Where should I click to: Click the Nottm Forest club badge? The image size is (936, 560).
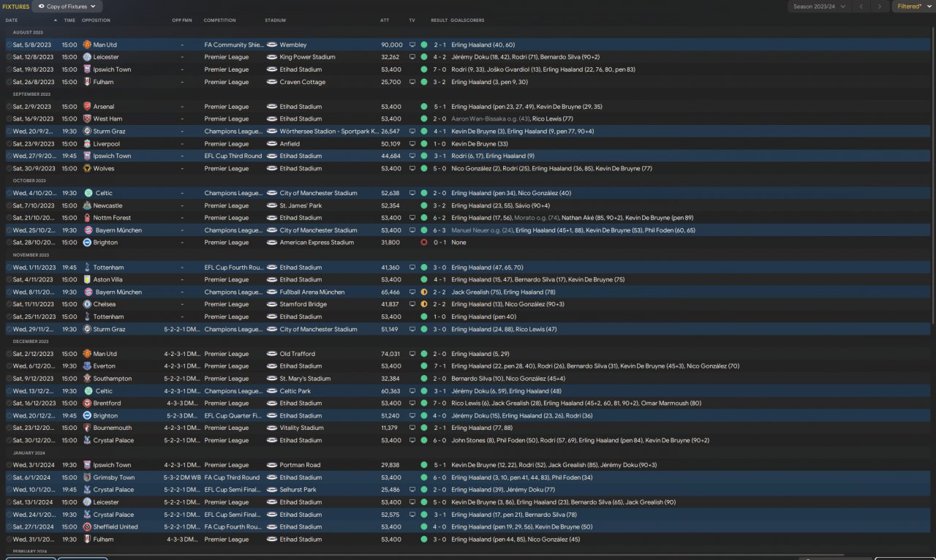[x=87, y=218]
